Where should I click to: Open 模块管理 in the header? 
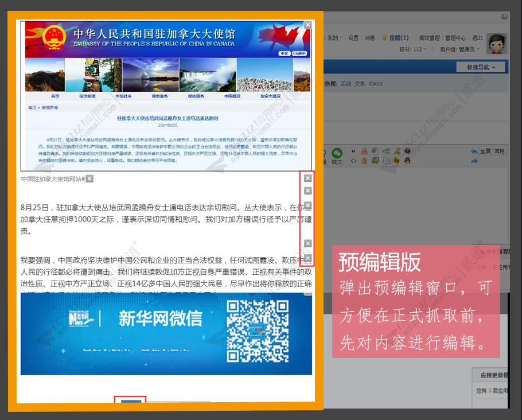(429, 38)
